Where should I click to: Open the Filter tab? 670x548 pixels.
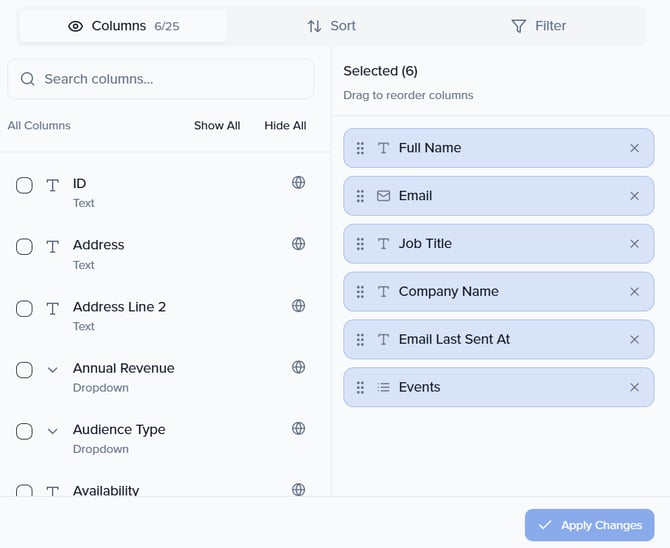(x=538, y=26)
